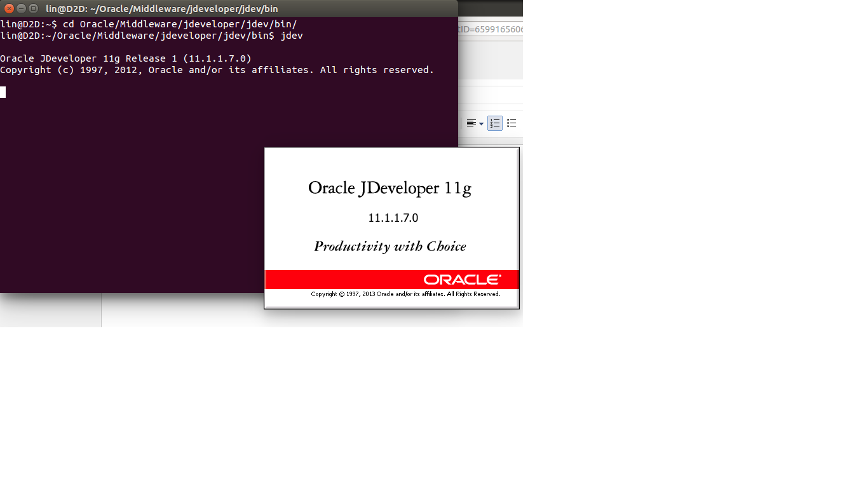This screenshot has width=868, height=488.
Task: Close the terminal window with the red button
Action: pyautogui.click(x=9, y=8)
